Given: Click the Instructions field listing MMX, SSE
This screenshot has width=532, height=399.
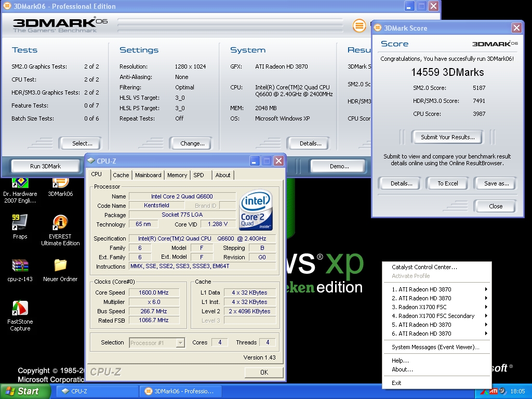Looking at the screenshot, I should point(203,267).
